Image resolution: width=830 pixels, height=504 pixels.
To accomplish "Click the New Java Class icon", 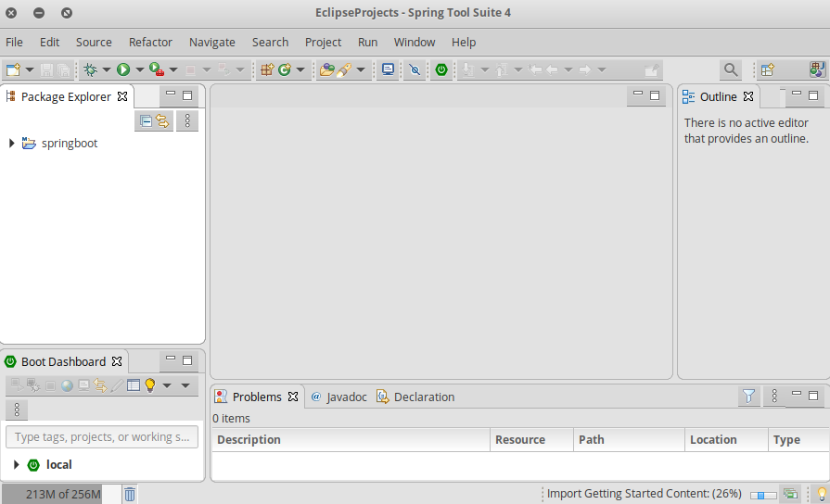I will [x=285, y=69].
